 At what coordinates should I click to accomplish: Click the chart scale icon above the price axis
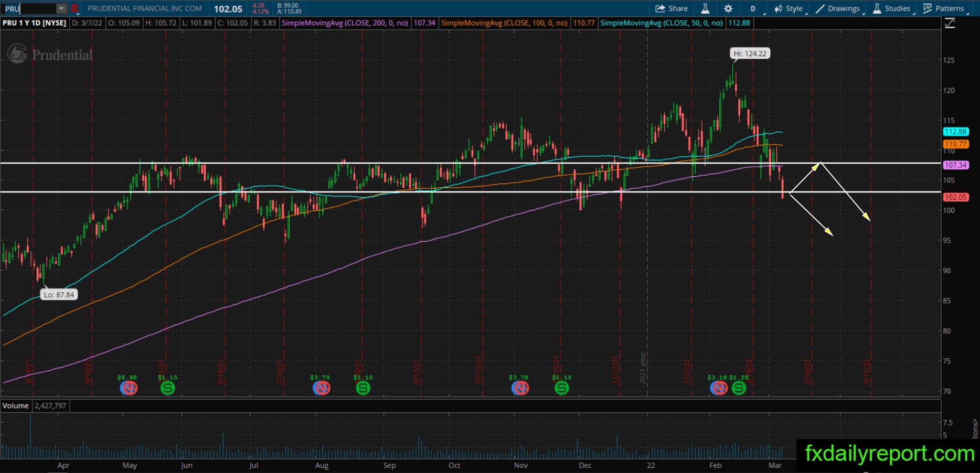click(x=950, y=23)
